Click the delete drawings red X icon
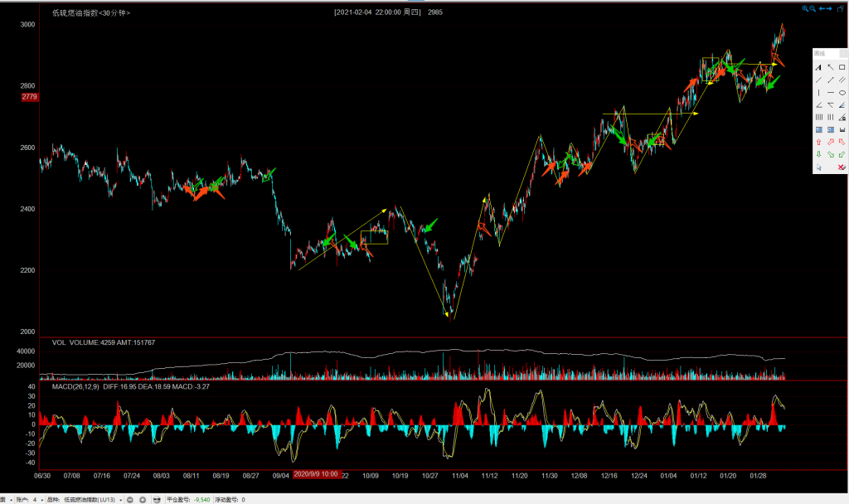 842,167
